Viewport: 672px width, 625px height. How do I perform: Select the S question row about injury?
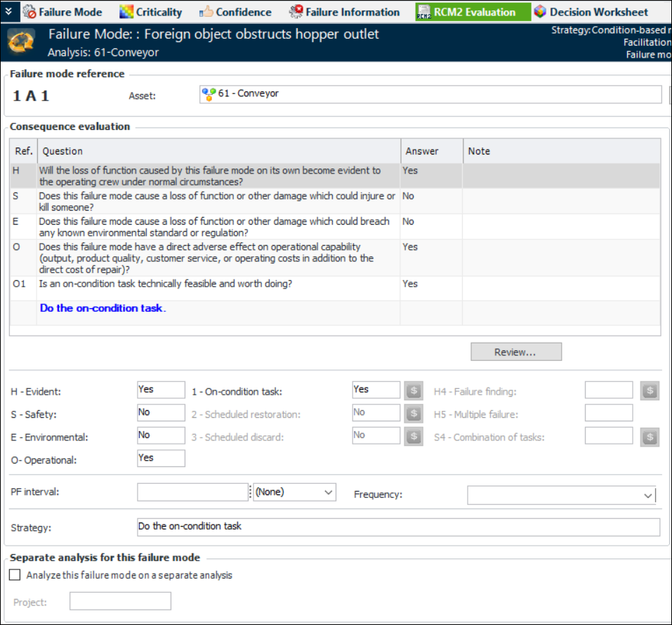tap(335, 201)
